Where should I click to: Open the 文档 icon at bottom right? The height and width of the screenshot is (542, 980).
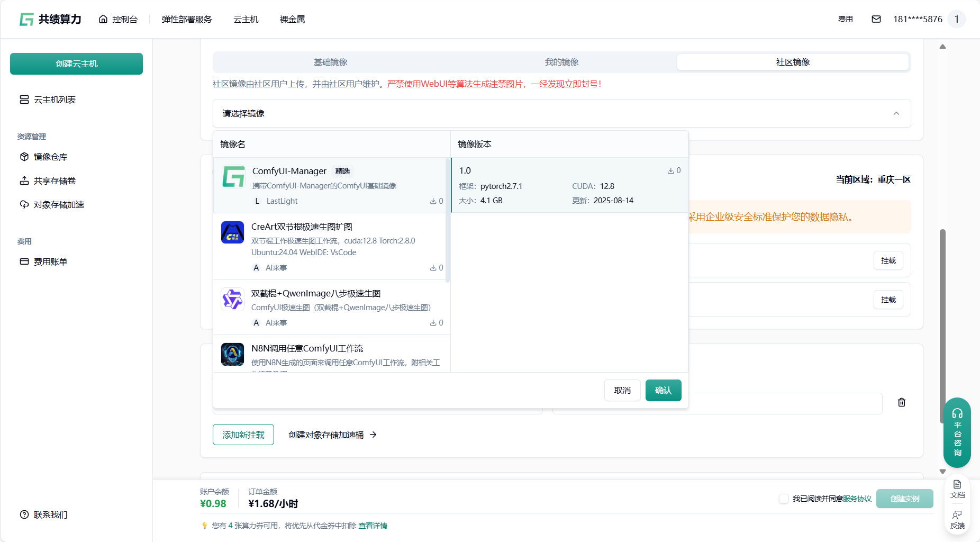coord(957,489)
